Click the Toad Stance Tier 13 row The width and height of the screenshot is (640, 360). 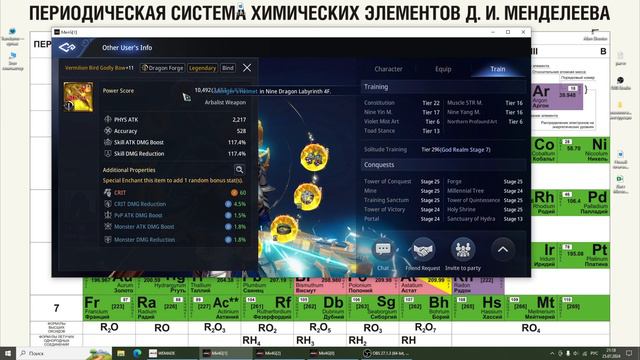pos(402,131)
